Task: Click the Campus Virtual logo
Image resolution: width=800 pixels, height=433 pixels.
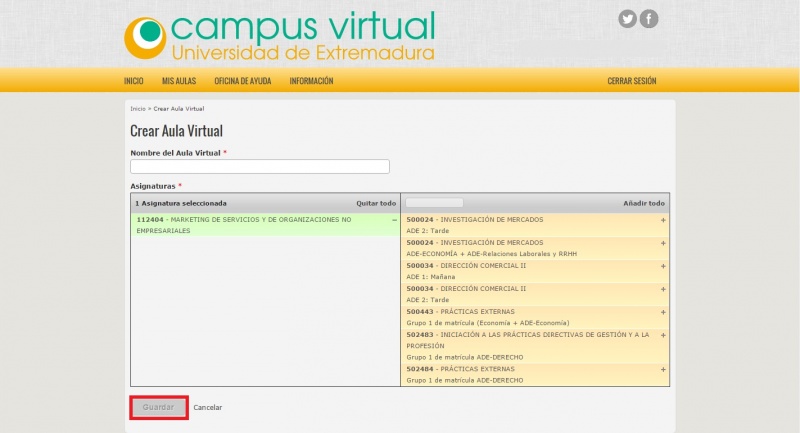Action: coord(280,36)
